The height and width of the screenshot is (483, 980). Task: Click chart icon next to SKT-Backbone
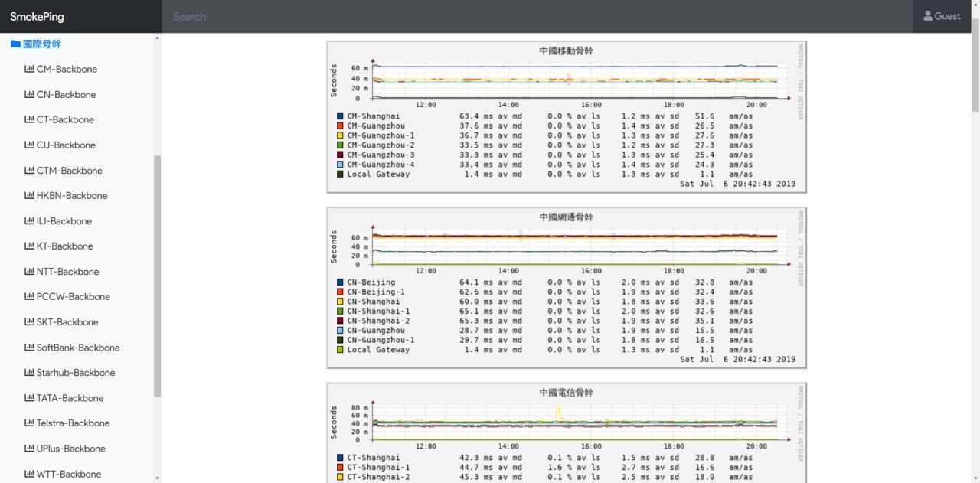[29, 322]
